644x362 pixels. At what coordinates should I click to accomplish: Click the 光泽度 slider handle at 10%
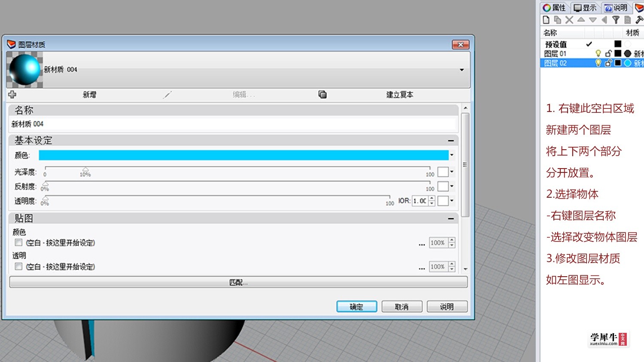point(85,170)
